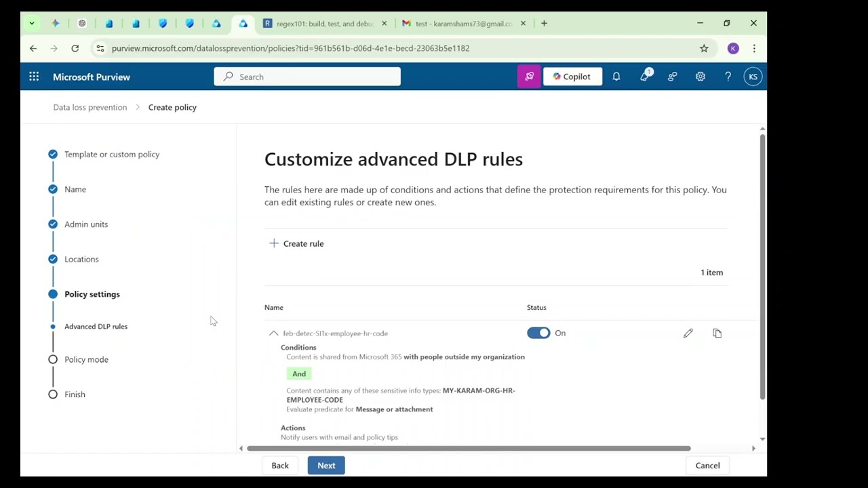Go back in browser history
Viewport: 868px width, 488px height.
[x=33, y=48]
